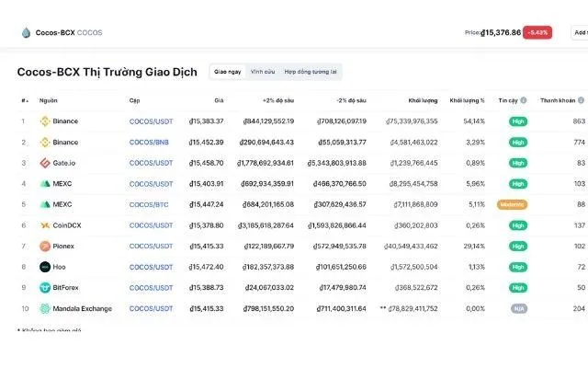The height and width of the screenshot is (368, 588).
Task: Open COCOS/USDT pair on CoinDCX
Action: (151, 225)
